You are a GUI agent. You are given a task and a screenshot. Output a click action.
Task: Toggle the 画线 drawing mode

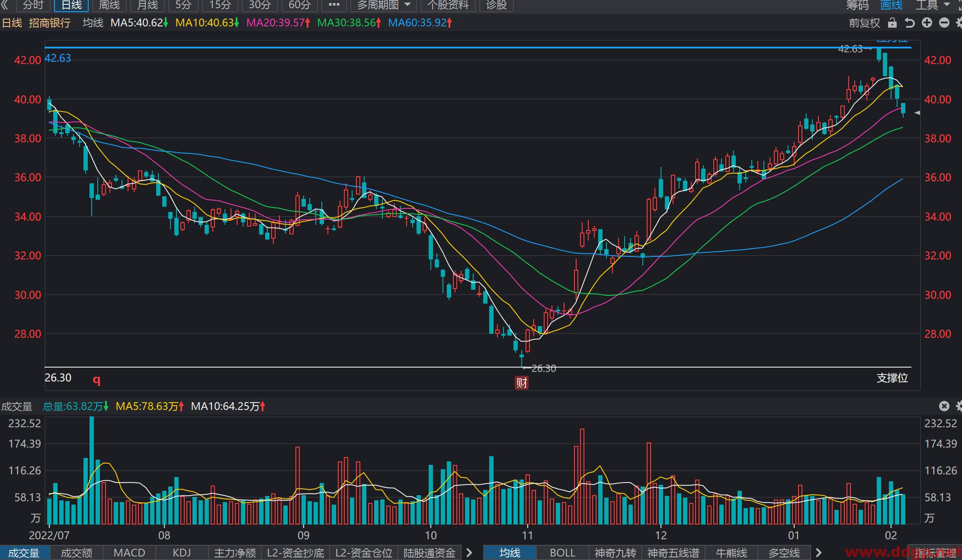[x=891, y=5]
